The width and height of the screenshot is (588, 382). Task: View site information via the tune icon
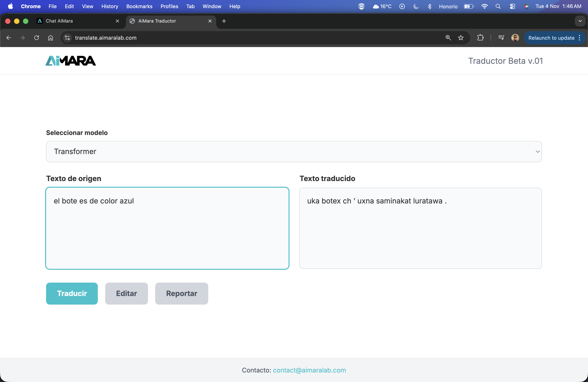pyautogui.click(x=67, y=38)
